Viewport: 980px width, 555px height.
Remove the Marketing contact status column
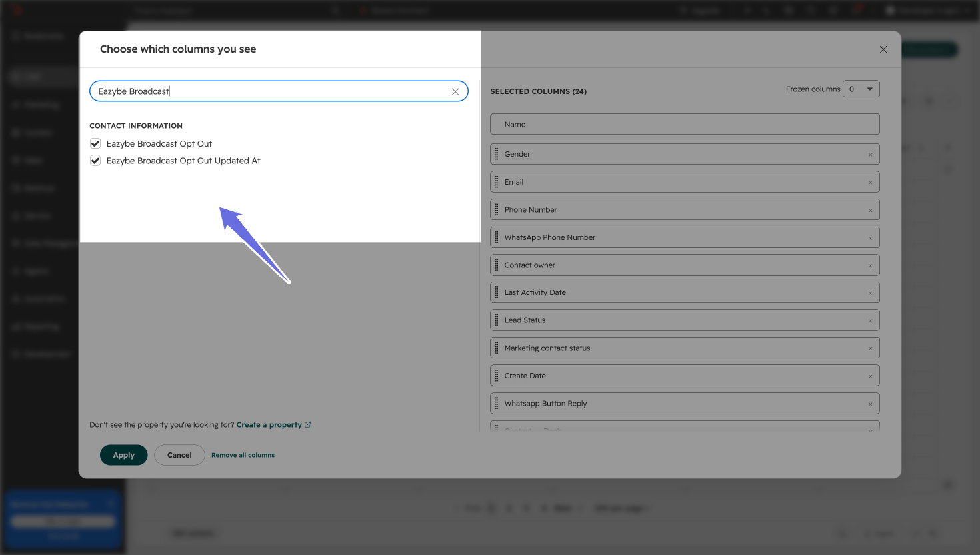coord(870,348)
